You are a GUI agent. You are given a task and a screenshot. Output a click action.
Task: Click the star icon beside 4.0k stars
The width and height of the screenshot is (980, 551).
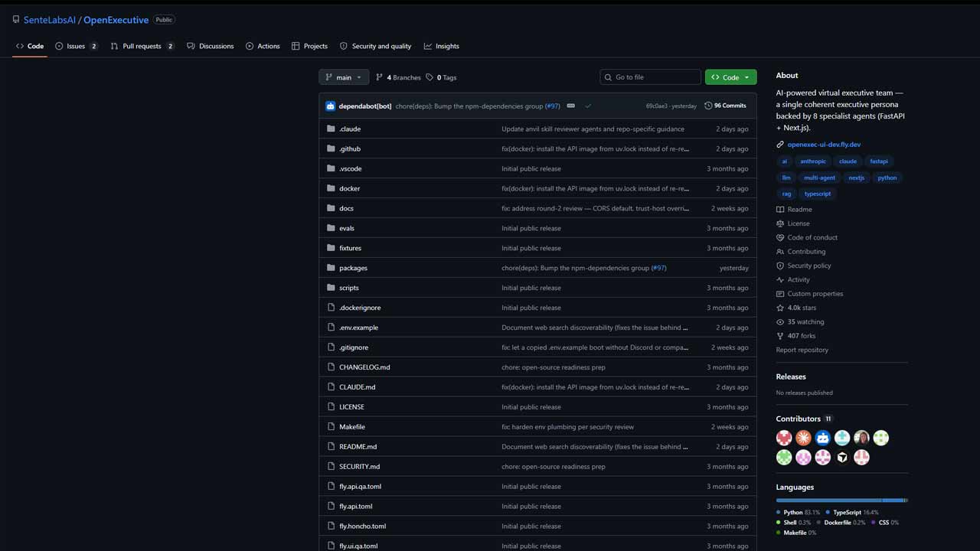(780, 308)
